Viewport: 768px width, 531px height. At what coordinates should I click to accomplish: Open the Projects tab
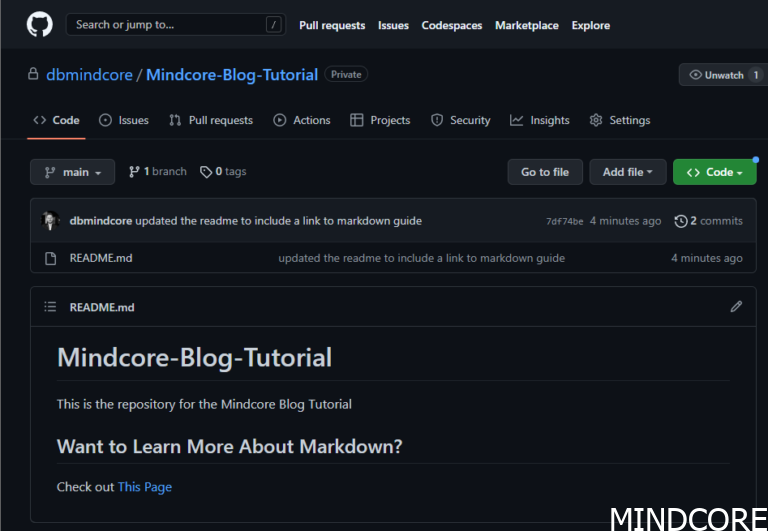point(380,120)
